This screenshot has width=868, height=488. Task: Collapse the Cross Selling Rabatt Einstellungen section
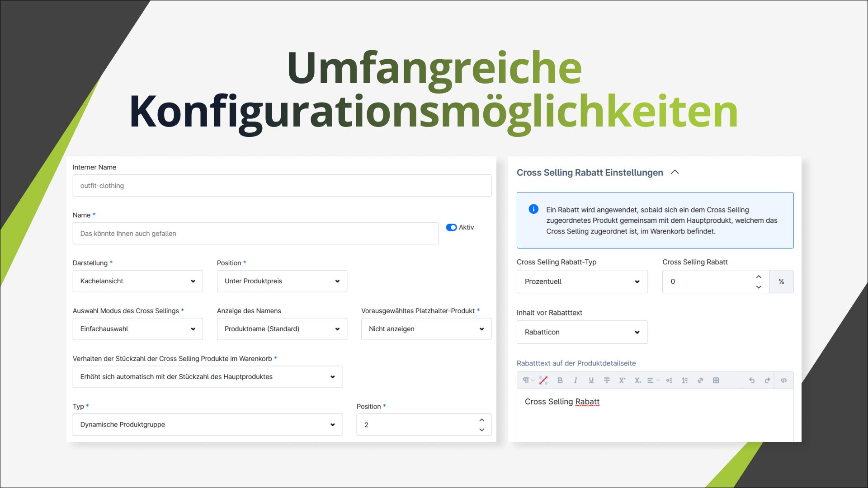tap(675, 172)
